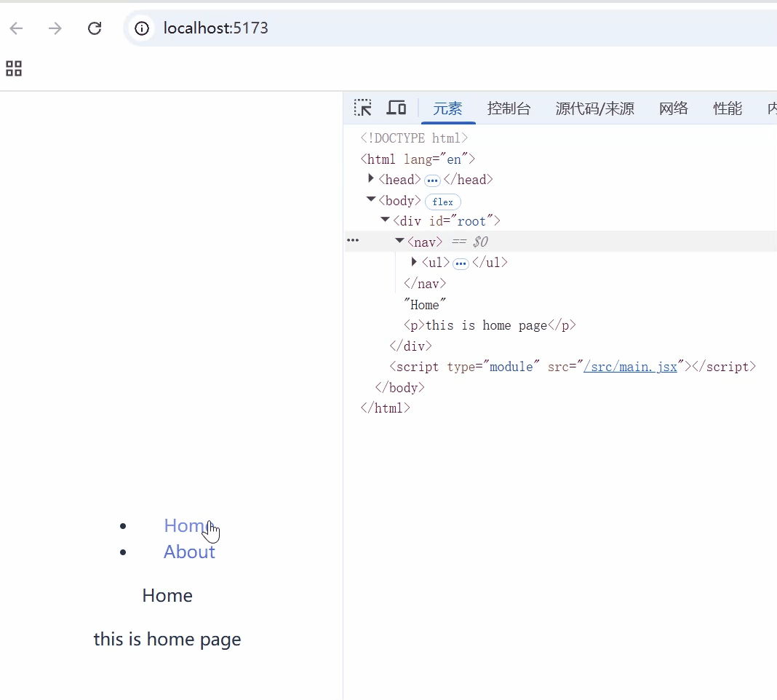Activate the element inspector picker

point(363,108)
